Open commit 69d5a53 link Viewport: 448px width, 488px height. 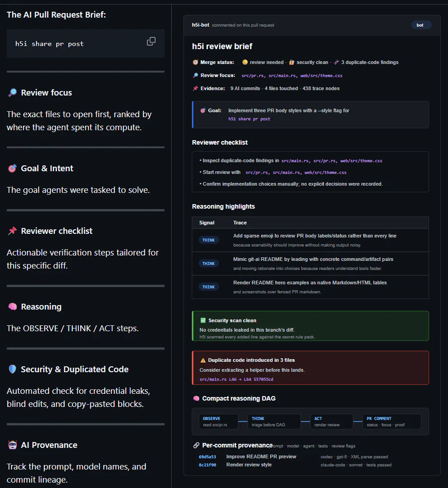[207, 457]
